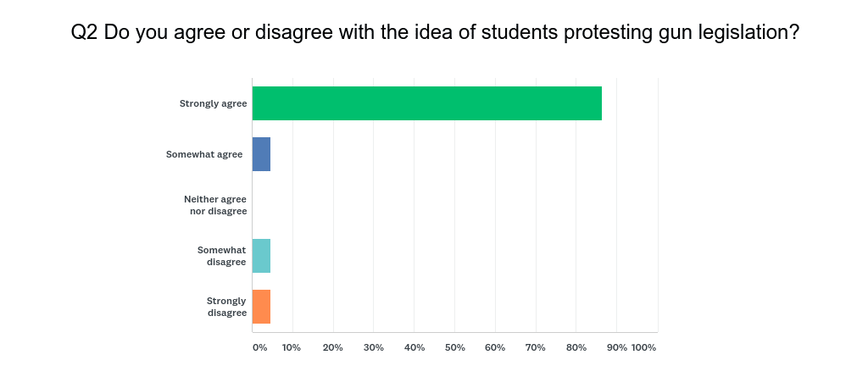The image size is (868, 377).
Task: Click the 20% tick label
Action: pyautogui.click(x=332, y=347)
